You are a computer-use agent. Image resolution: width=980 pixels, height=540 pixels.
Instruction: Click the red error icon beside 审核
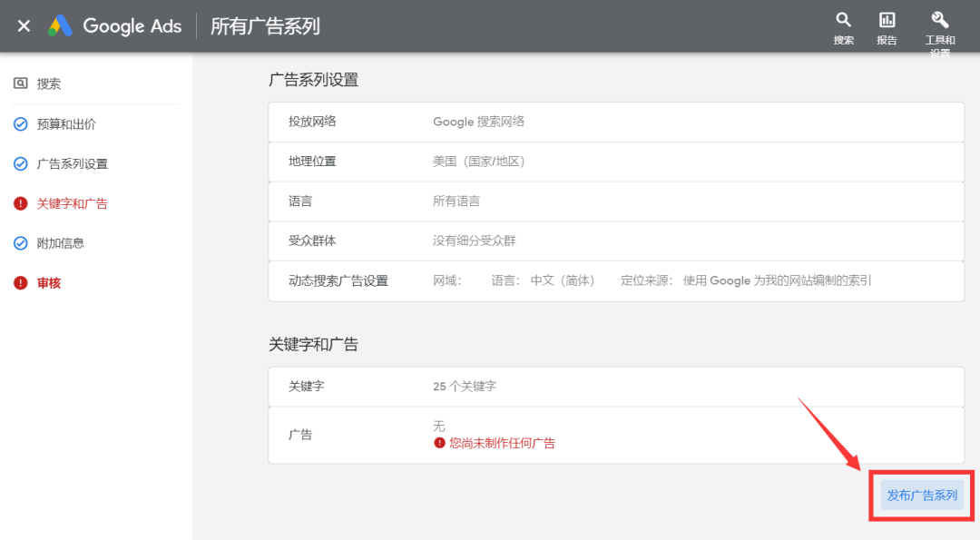coord(20,282)
